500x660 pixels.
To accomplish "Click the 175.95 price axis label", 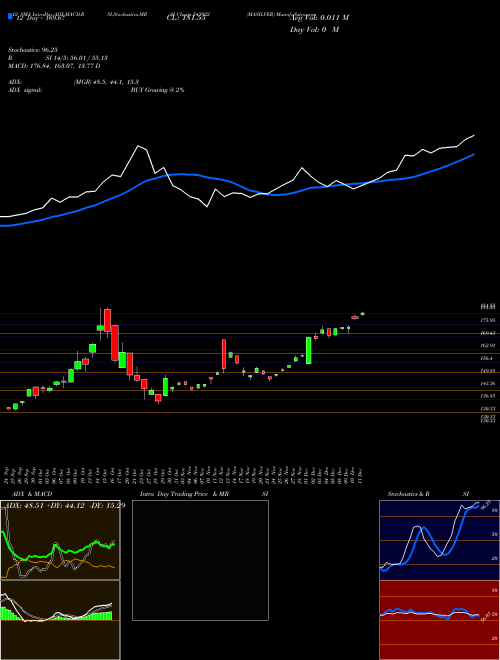I will pos(488,321).
